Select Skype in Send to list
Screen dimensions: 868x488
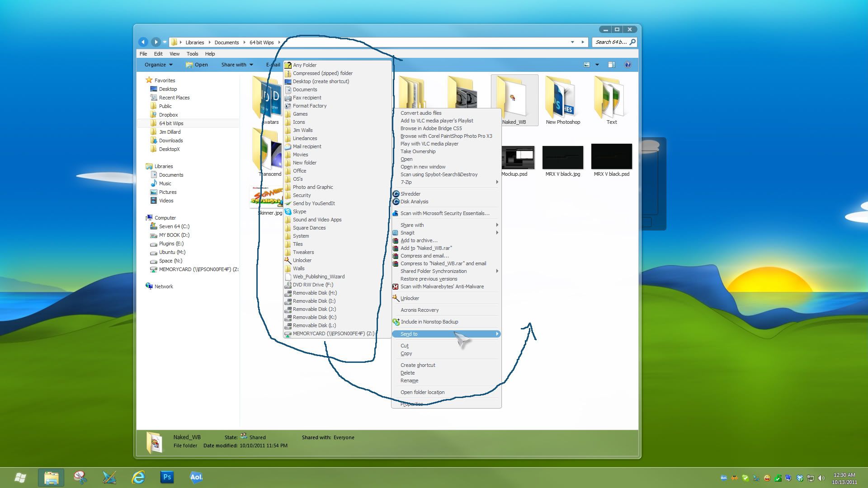[x=299, y=211]
